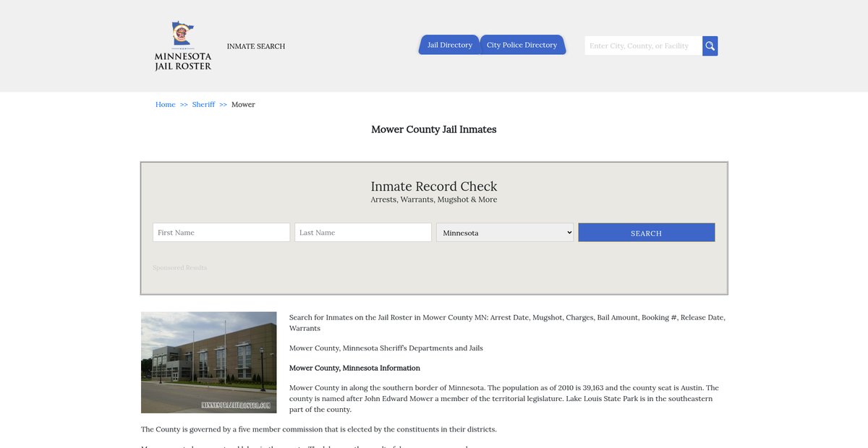
Task: Click into the First Name field
Action: click(221, 233)
